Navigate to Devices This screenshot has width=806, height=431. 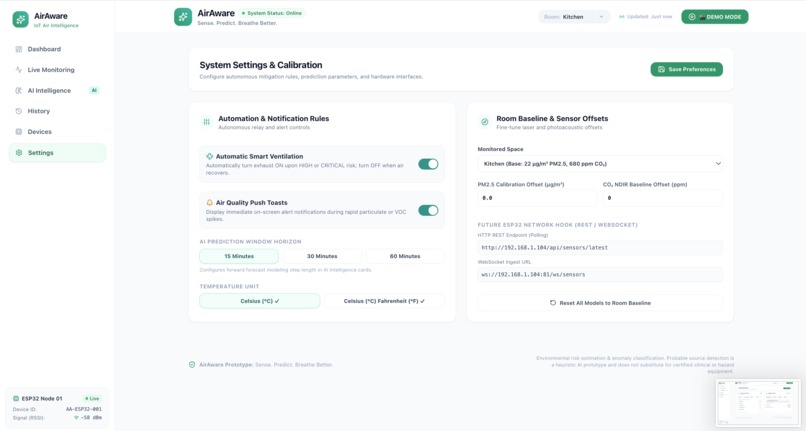57,132
